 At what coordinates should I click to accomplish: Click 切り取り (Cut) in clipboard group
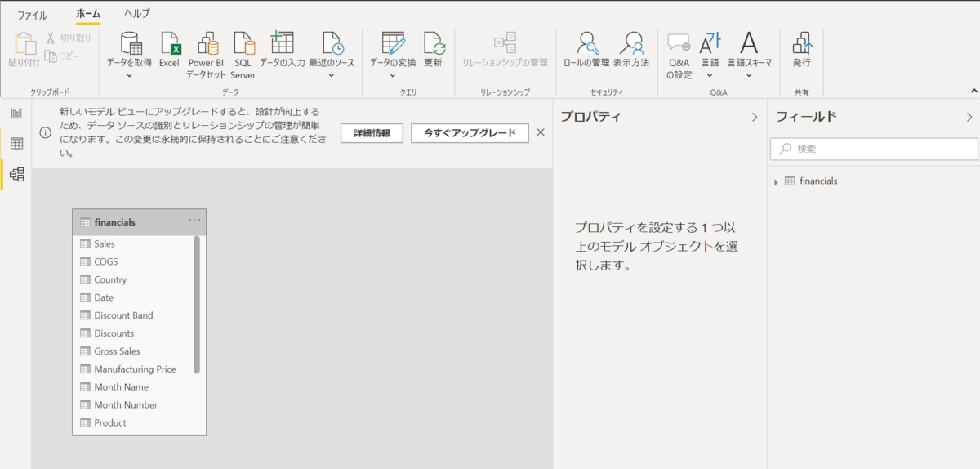point(68,38)
